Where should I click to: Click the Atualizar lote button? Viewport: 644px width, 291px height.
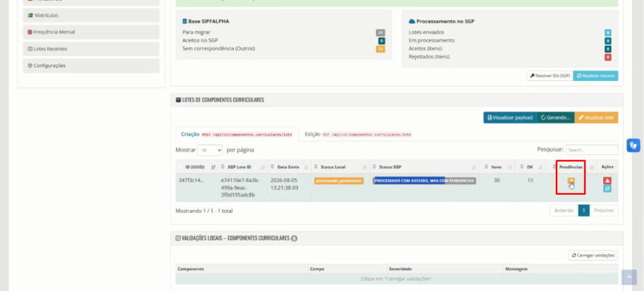[596, 118]
